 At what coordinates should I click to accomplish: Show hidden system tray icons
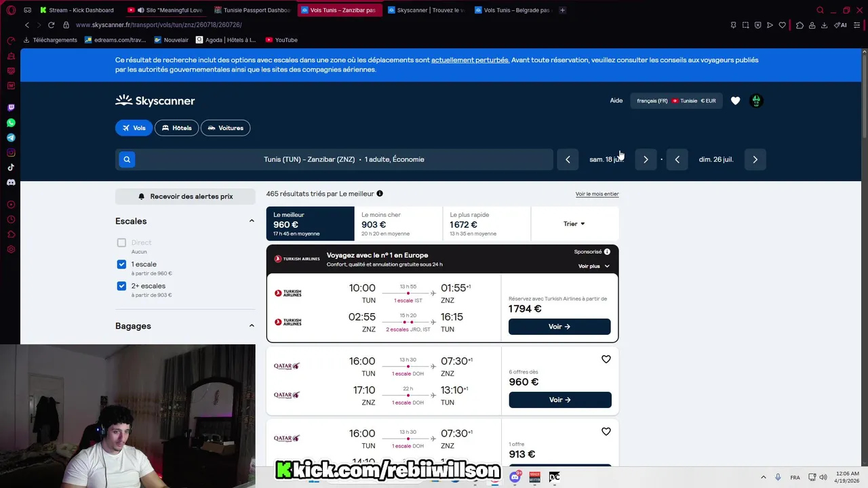click(763, 477)
